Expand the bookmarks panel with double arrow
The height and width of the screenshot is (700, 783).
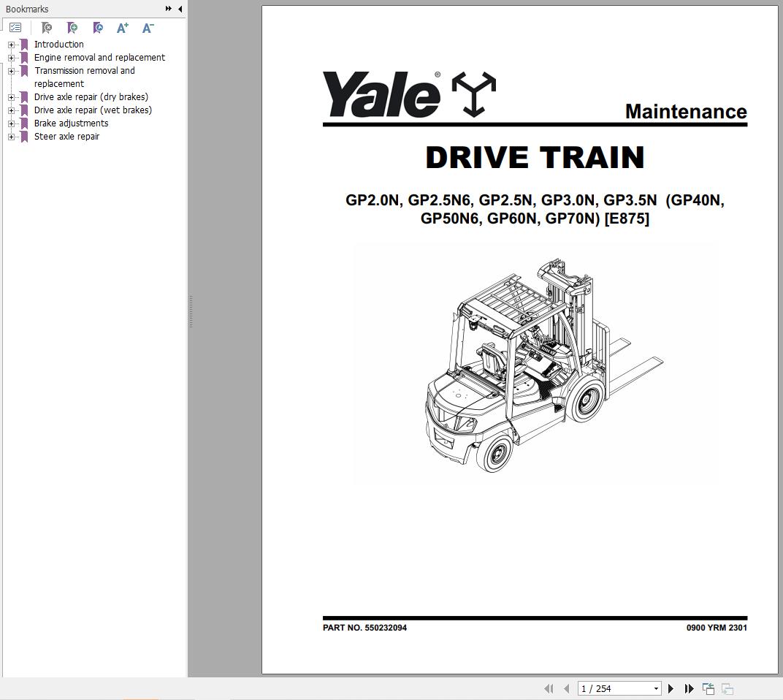click(168, 9)
